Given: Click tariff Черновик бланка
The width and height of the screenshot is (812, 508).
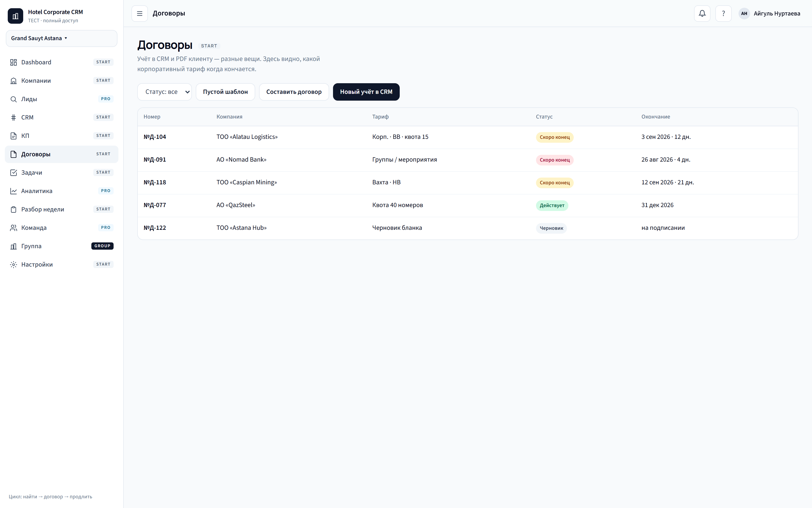Looking at the screenshot, I should pyautogui.click(x=397, y=228).
